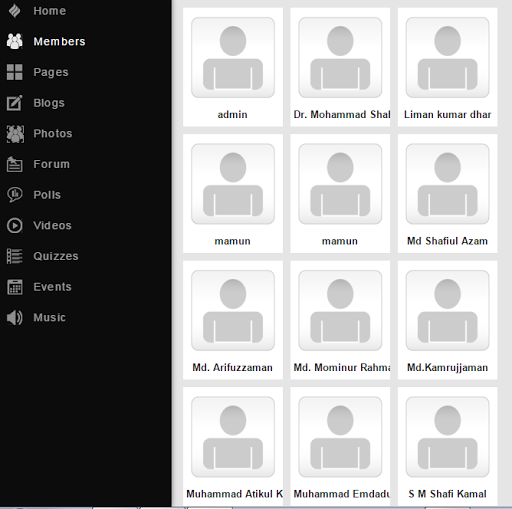Open the Events menu label
The image size is (512, 509).
coord(52,287)
